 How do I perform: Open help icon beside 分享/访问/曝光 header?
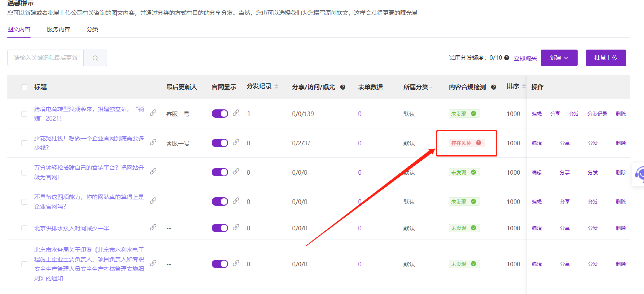(x=343, y=87)
